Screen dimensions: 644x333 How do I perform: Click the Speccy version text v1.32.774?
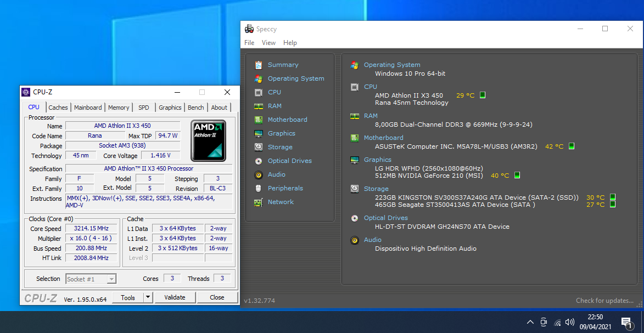(x=260, y=301)
